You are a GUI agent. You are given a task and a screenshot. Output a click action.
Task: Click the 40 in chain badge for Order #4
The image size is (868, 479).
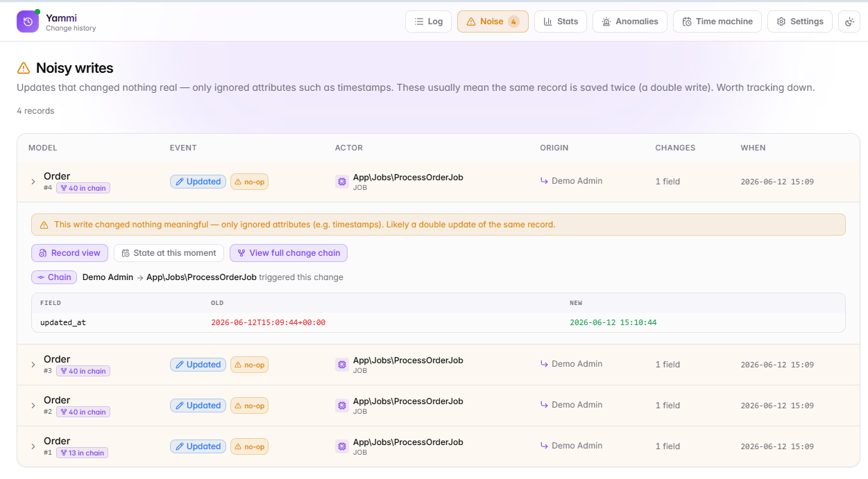83,188
